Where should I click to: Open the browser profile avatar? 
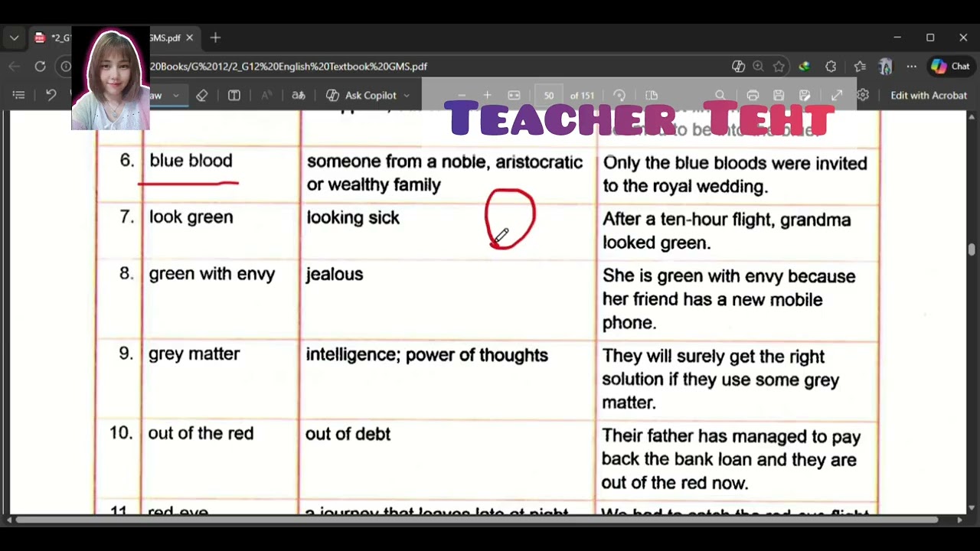coord(885,67)
